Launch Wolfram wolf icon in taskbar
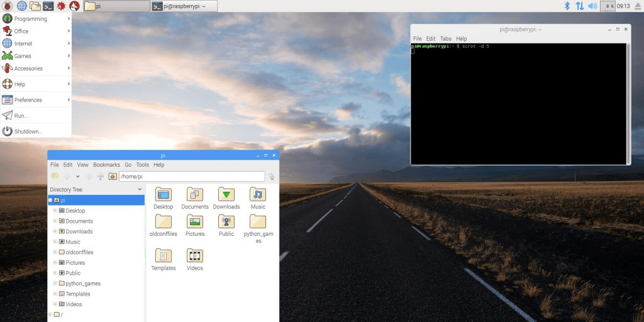Viewport: 644px width, 322px height. 74,6
